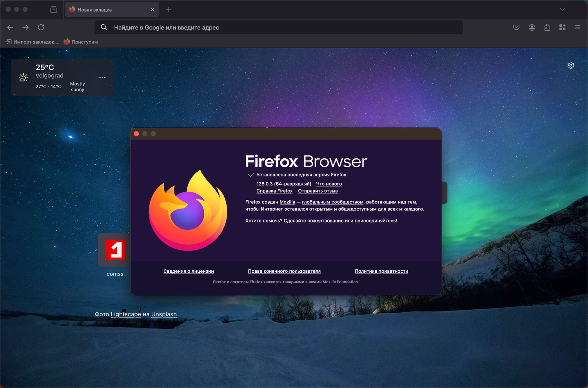Click the Volgograd city name
The height and width of the screenshot is (388, 588).
click(49, 76)
